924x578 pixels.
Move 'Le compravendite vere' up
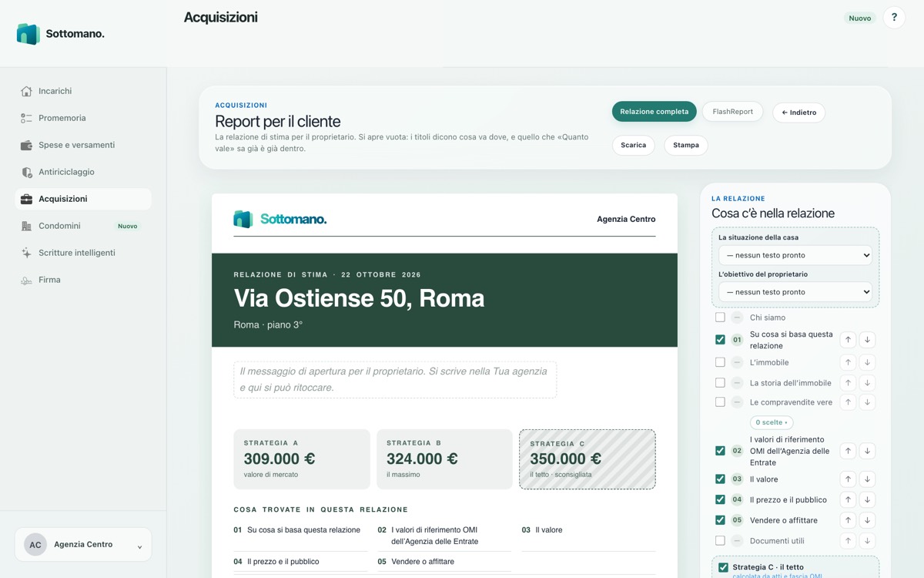tap(848, 402)
